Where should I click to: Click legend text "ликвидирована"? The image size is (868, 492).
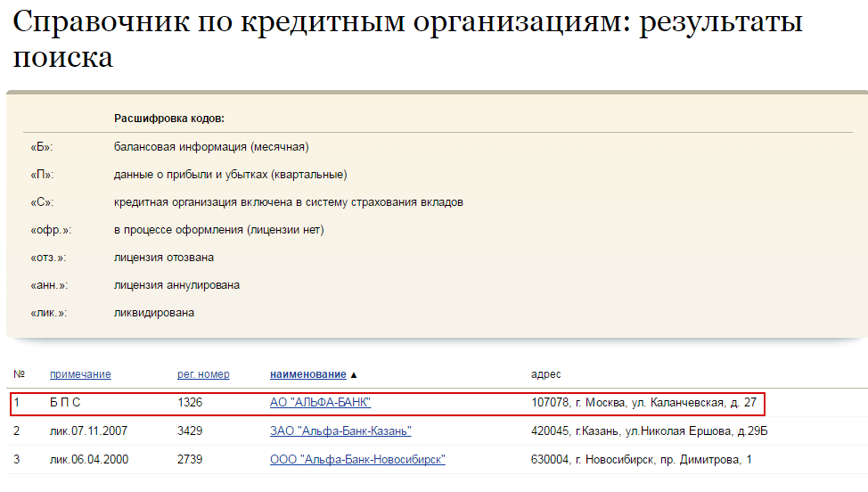(154, 313)
